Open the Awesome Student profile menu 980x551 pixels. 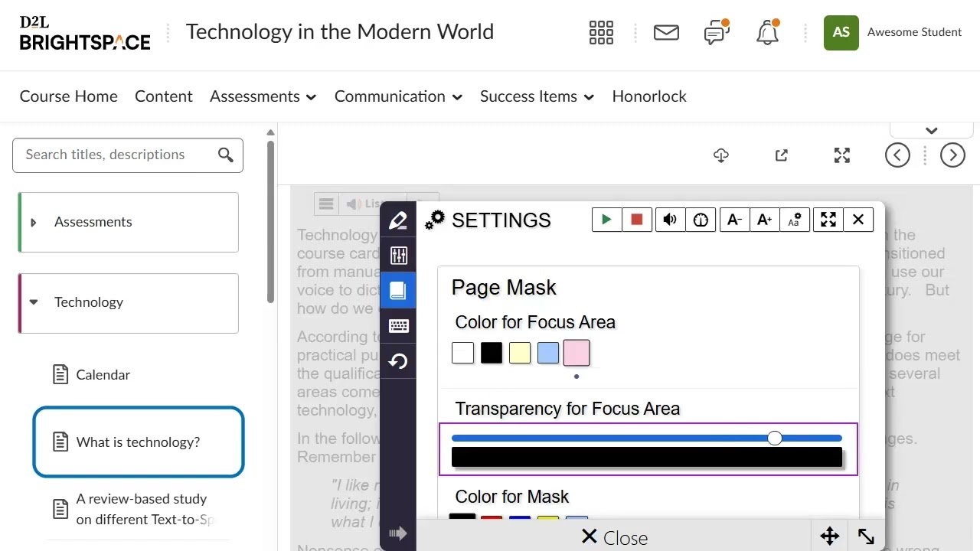(893, 32)
